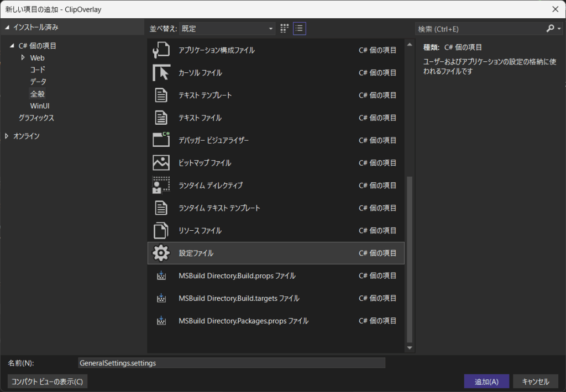Select the cursor file icon
566x392 pixels.
coord(161,72)
